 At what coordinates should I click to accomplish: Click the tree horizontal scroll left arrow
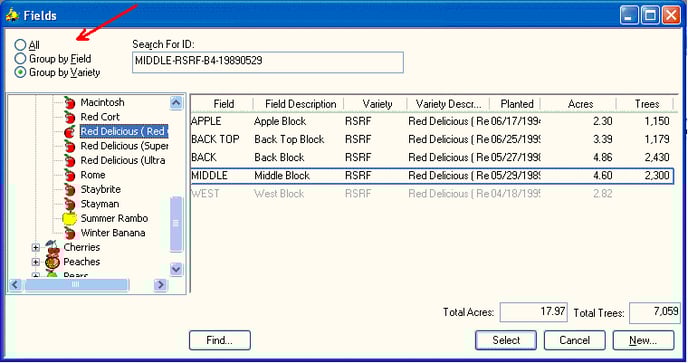[x=15, y=285]
